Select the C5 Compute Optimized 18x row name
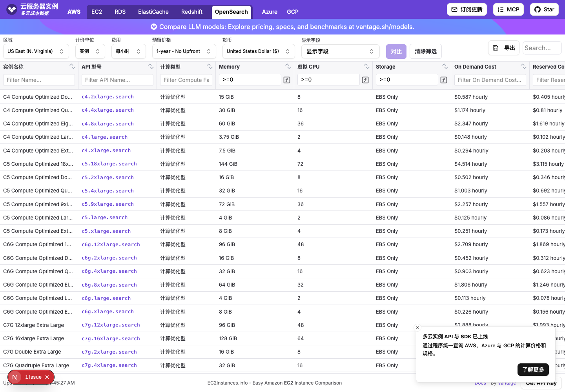This screenshot has width=565, height=392. click(38, 164)
